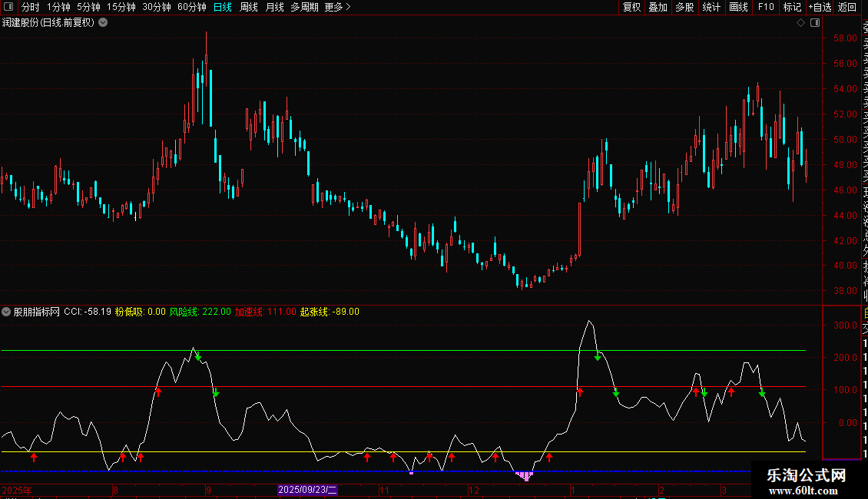The image size is (868, 499).
Task: Open the 统计 statistics tool
Action: (x=711, y=7)
